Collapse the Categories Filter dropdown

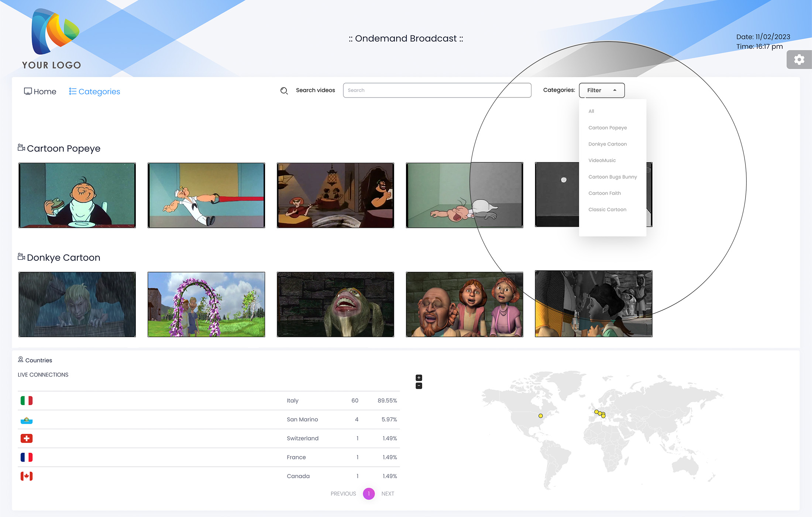tap(602, 90)
